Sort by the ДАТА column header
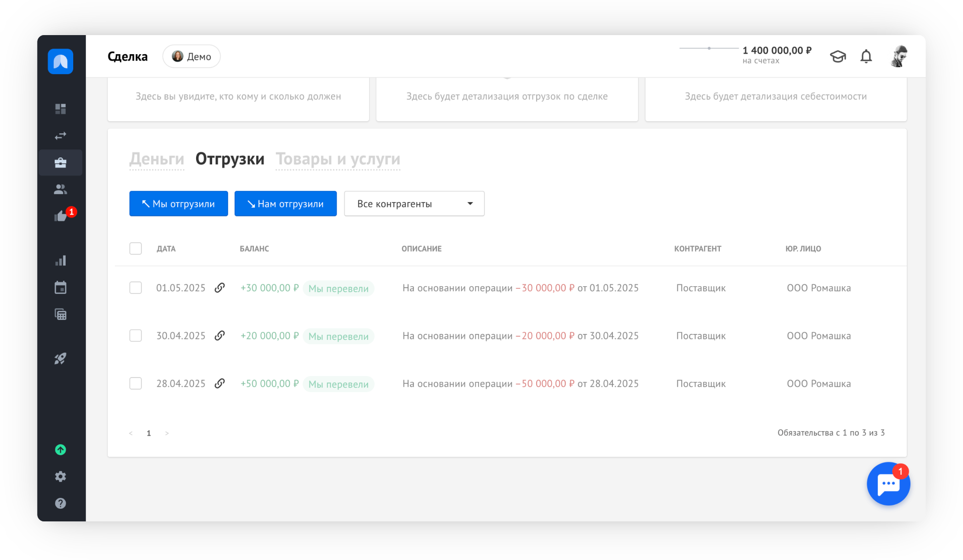 click(x=166, y=249)
